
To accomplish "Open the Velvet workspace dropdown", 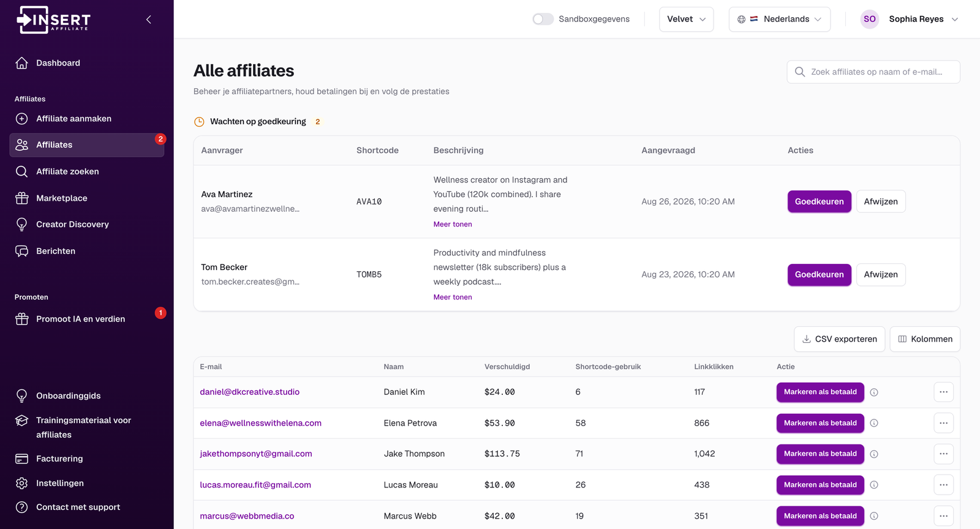I will (686, 19).
